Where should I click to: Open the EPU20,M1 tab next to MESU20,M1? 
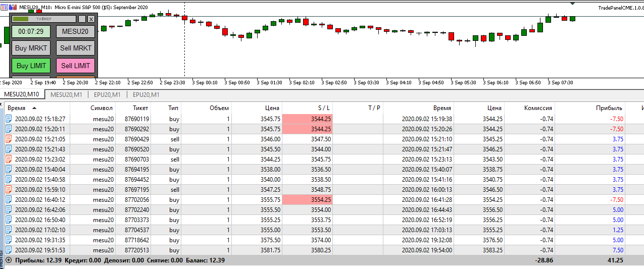click(107, 94)
